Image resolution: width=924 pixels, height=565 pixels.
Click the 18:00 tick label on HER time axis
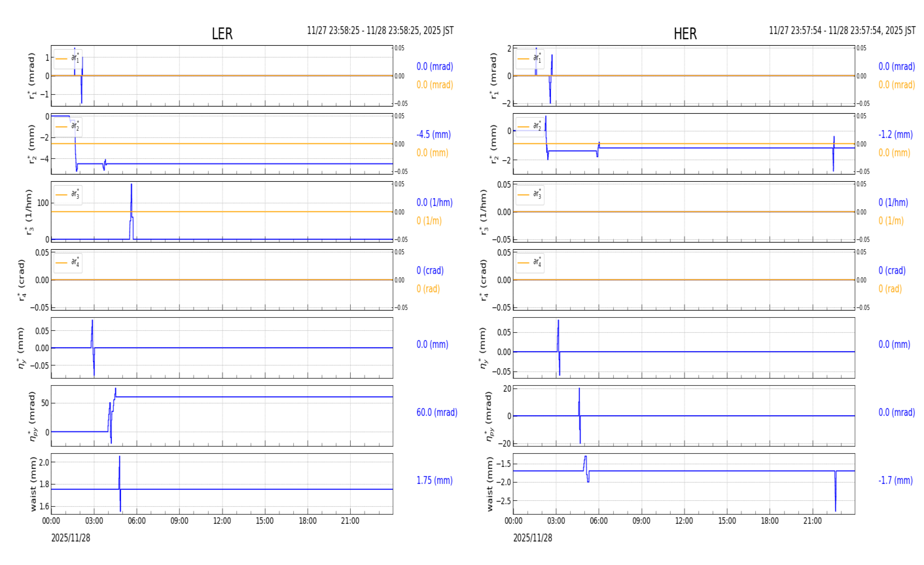(770, 521)
